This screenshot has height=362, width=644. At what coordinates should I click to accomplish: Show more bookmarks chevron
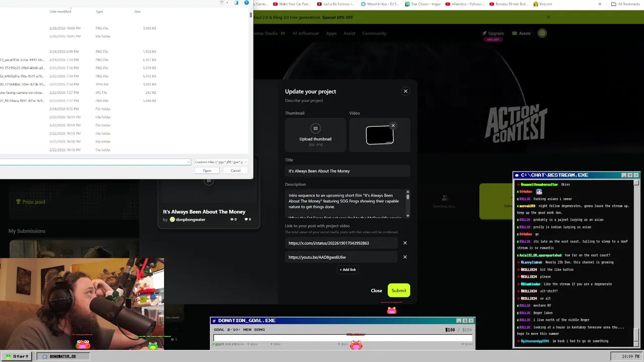[600, 4]
